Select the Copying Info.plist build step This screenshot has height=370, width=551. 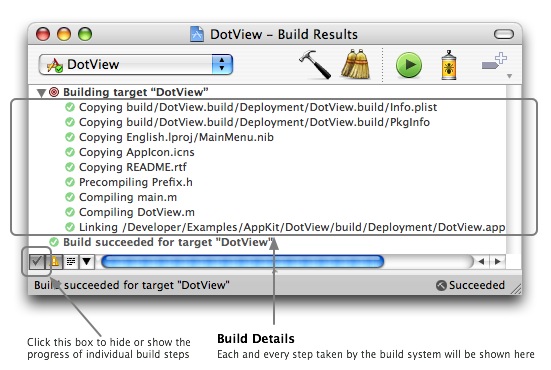point(258,107)
